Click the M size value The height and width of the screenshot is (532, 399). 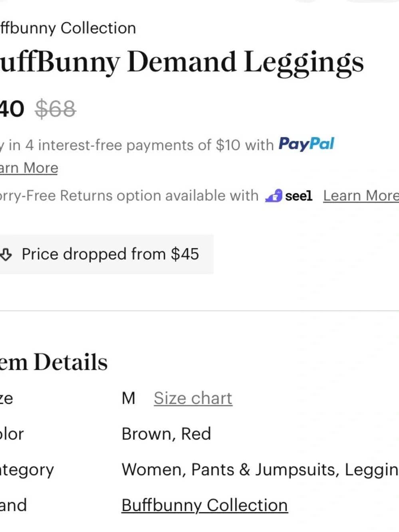(x=129, y=398)
